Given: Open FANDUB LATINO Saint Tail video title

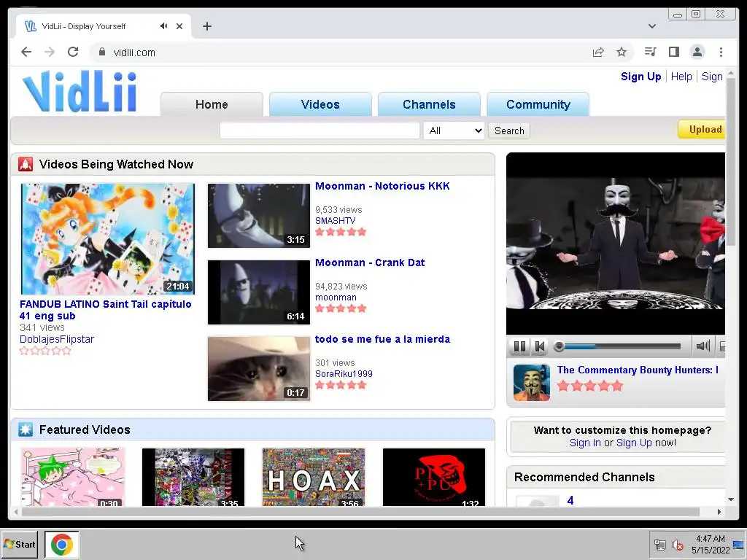Looking at the screenshot, I should pos(105,310).
